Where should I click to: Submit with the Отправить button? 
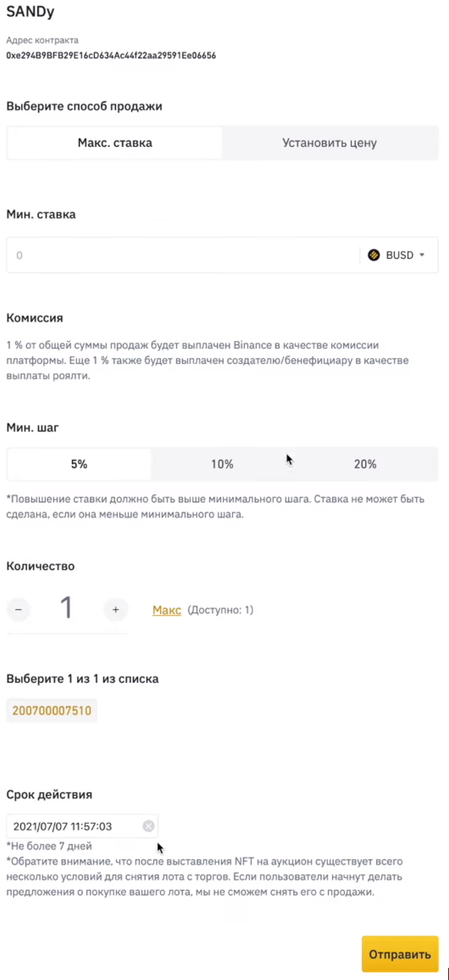(400, 954)
